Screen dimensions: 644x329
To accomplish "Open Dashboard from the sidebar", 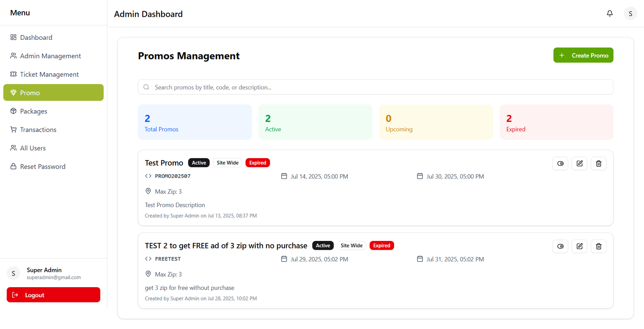I will (36, 37).
